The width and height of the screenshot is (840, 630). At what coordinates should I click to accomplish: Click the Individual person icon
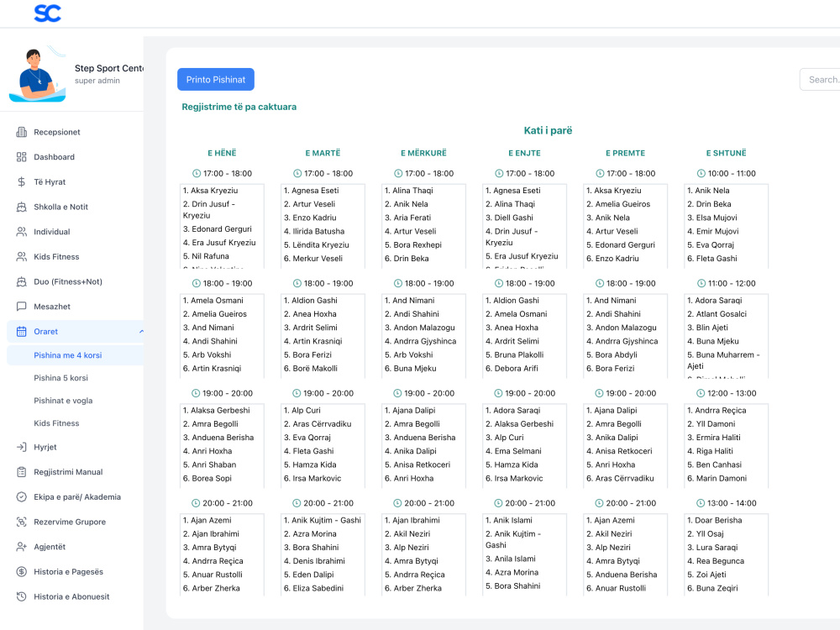22,232
